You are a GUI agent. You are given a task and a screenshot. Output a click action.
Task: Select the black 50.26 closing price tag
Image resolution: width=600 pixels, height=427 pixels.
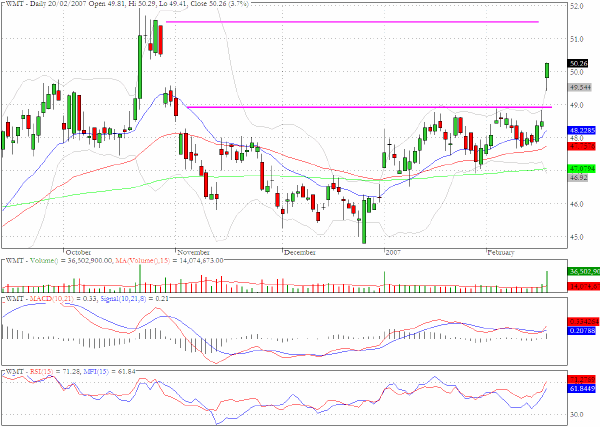pyautogui.click(x=578, y=63)
